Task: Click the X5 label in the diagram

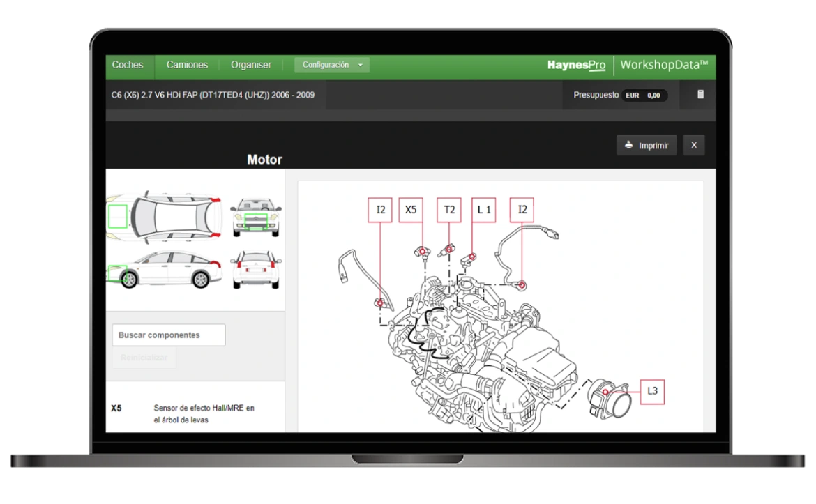Action: click(411, 210)
